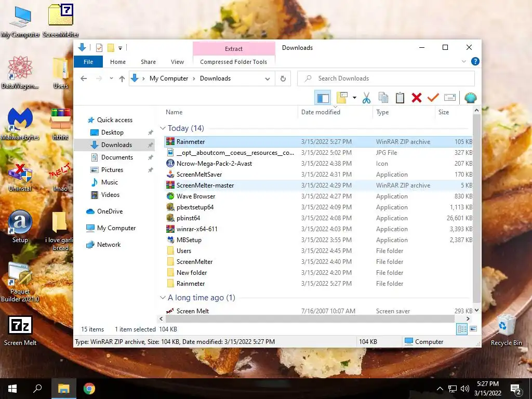Click the orange checkmark Properties icon
The width and height of the screenshot is (532, 399).
tap(433, 98)
